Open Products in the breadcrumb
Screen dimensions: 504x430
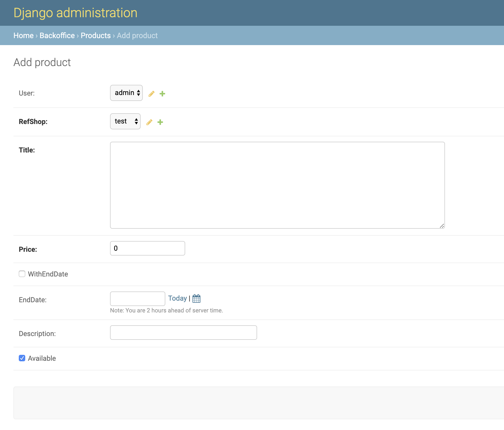pos(96,35)
